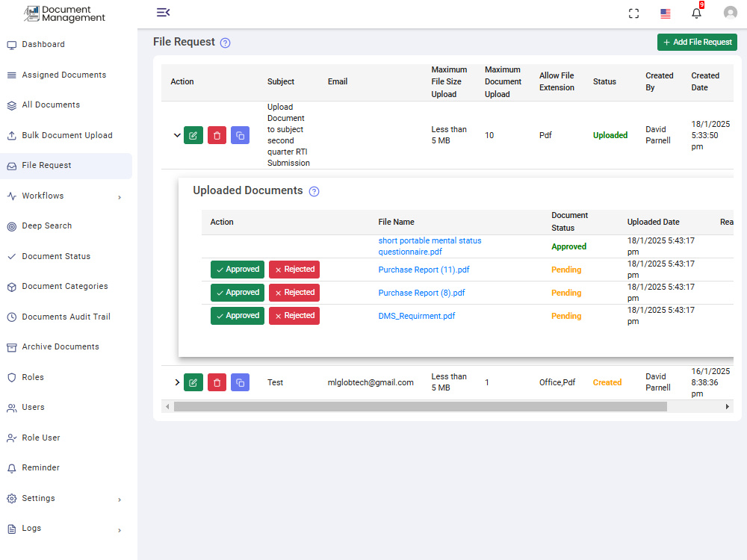Delete the RTI Submission file request

[217, 135]
